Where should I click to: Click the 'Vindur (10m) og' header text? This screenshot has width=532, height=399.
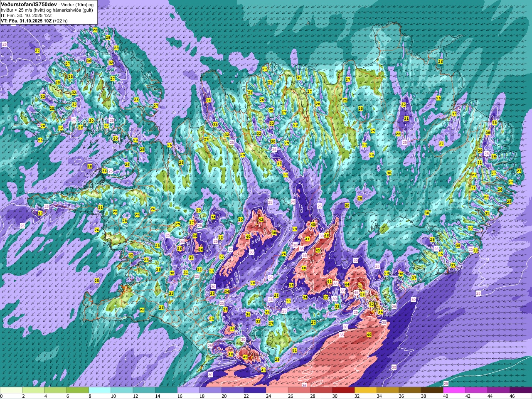[78, 4]
